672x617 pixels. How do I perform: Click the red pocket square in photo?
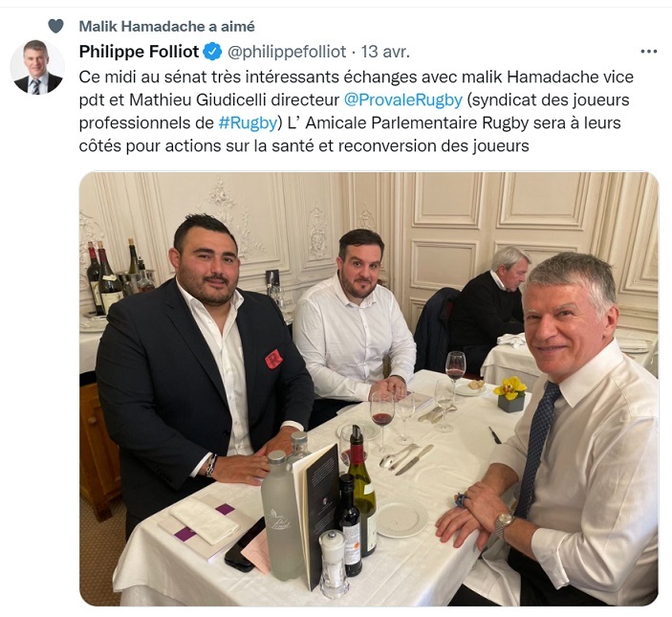click(x=273, y=359)
